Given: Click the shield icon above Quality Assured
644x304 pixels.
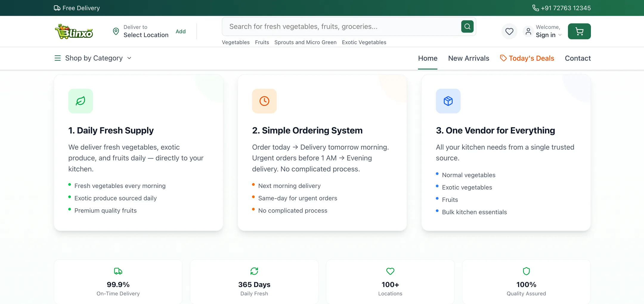Looking at the screenshot, I should [x=526, y=271].
